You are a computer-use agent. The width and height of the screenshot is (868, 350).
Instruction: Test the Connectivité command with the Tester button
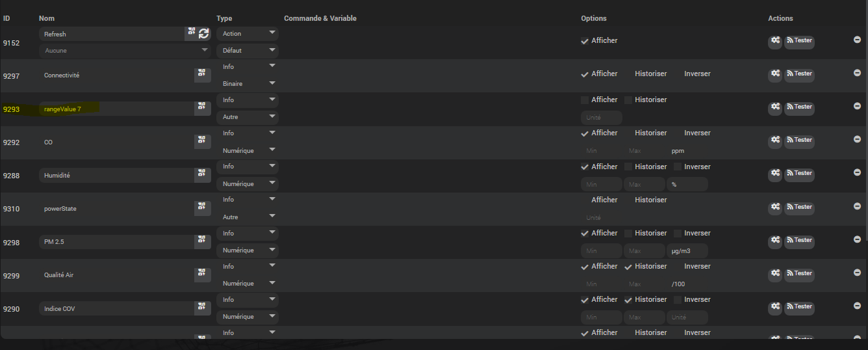(x=799, y=74)
